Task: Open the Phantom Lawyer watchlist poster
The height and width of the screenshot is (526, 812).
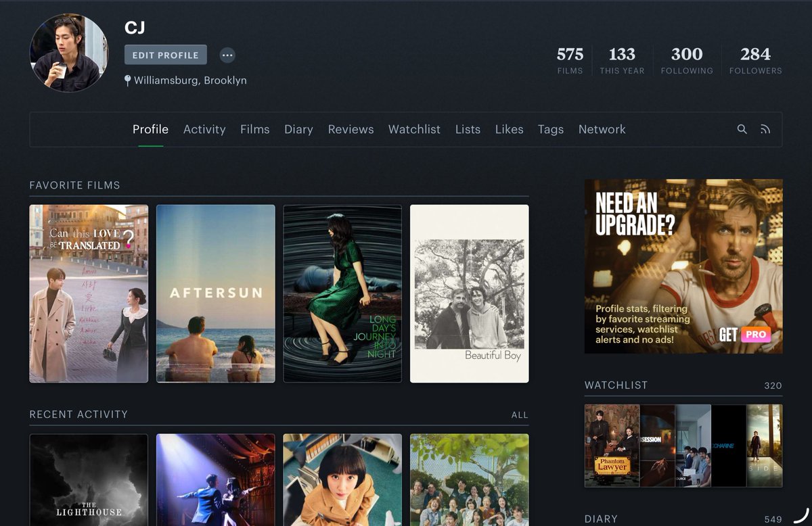Action: coord(612,446)
